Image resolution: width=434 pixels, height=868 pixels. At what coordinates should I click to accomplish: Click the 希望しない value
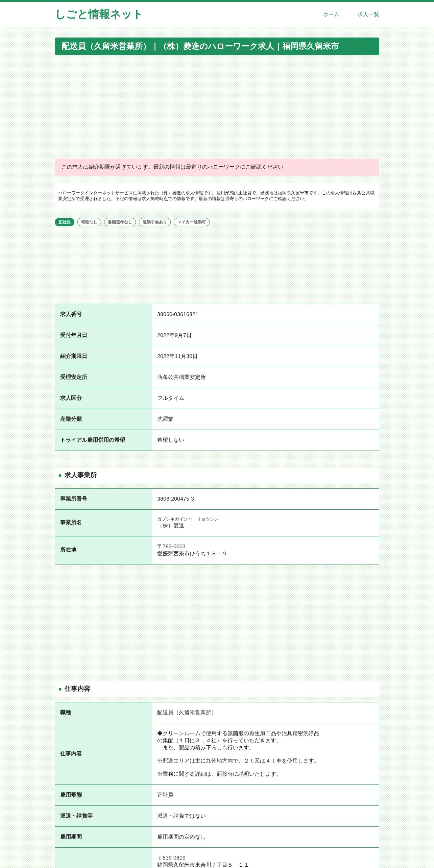171,440
